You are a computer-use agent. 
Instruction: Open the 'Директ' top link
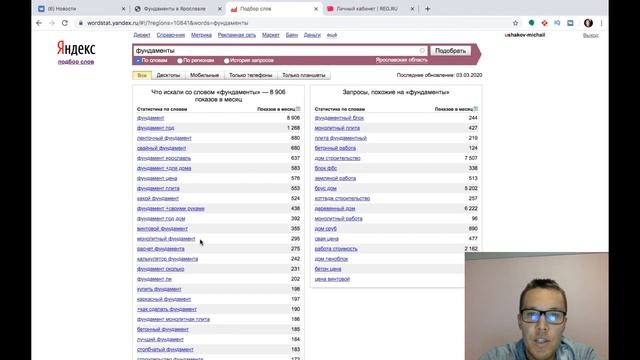pos(142,35)
